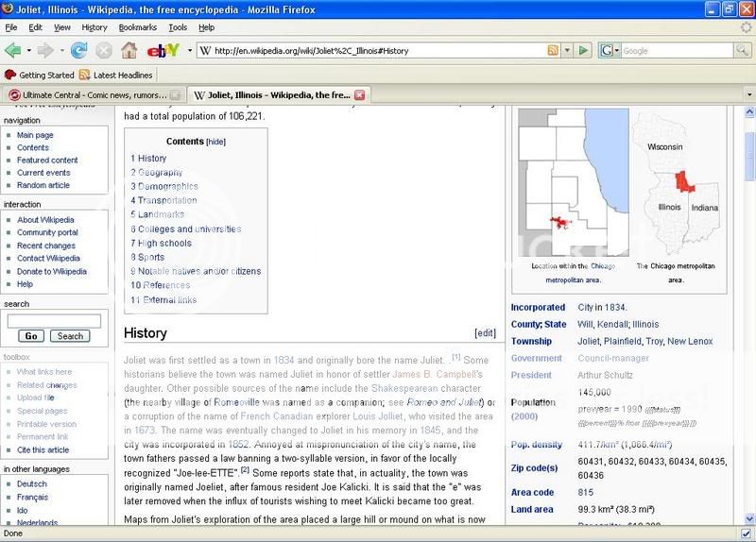
Task: Reload the page with the refresh icon
Action: coord(78,50)
